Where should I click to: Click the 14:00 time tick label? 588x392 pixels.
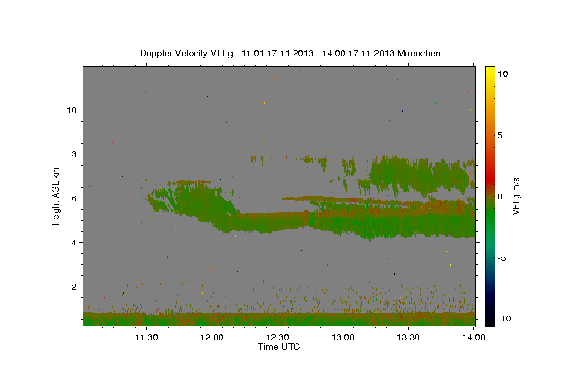[474, 337]
